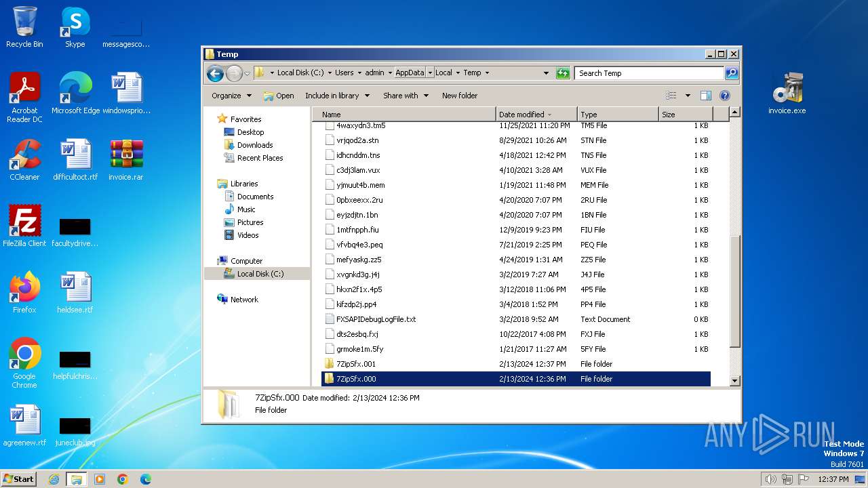868x488 pixels.
Task: Select Downloads in Favorites
Action: 255,145
